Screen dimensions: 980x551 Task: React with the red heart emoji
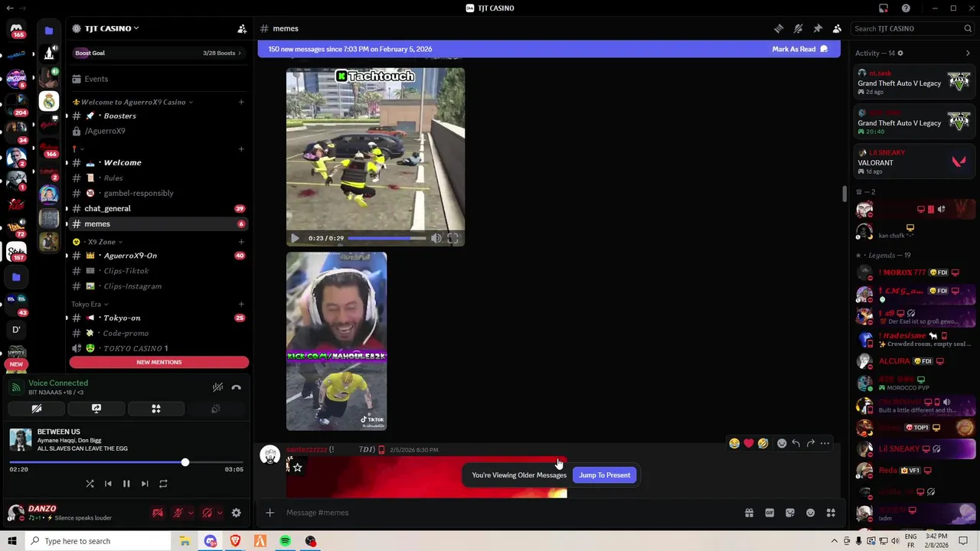749,443
